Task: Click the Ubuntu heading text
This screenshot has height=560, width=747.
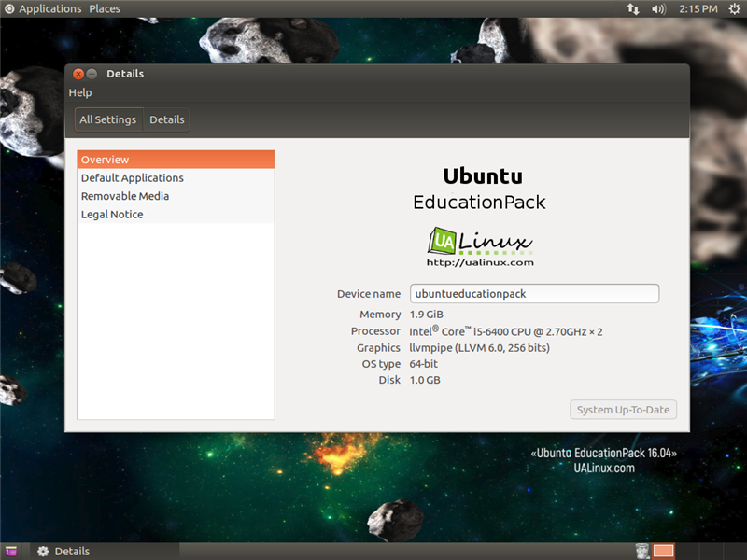Action: click(483, 176)
